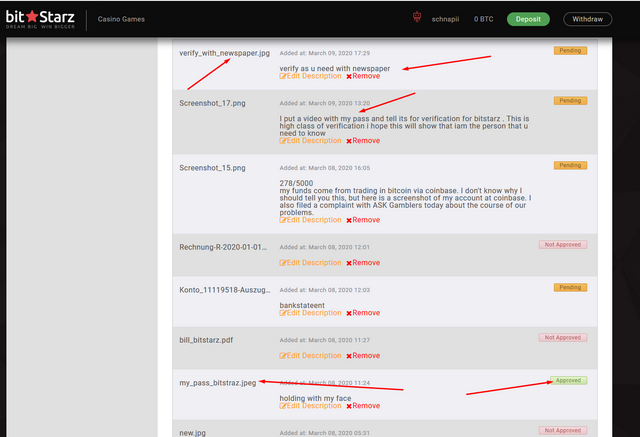Viewport: 640px width, 437px height.
Task: Remove Screenshot_17.png document
Action: pos(363,141)
